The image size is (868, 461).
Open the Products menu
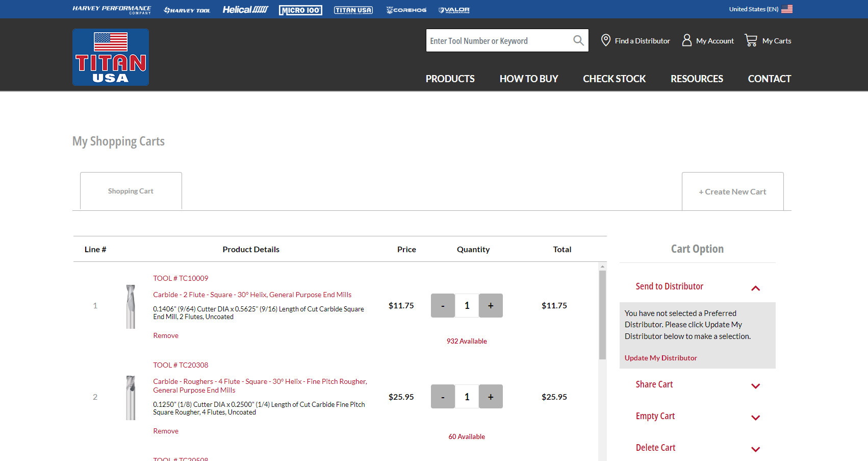pyautogui.click(x=450, y=78)
